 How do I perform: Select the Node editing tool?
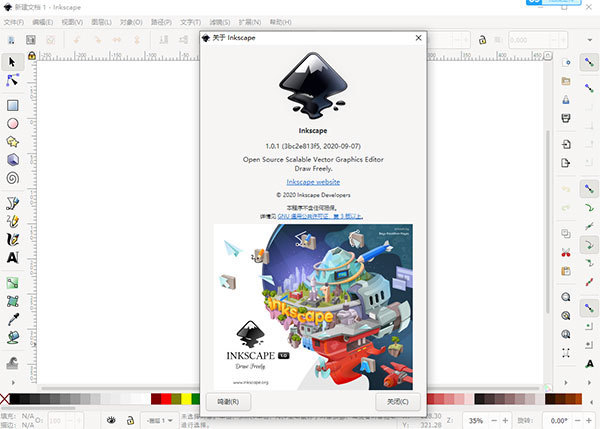[12, 80]
